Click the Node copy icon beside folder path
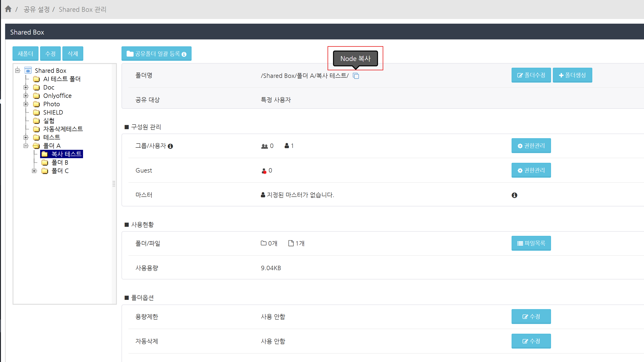 click(x=356, y=76)
